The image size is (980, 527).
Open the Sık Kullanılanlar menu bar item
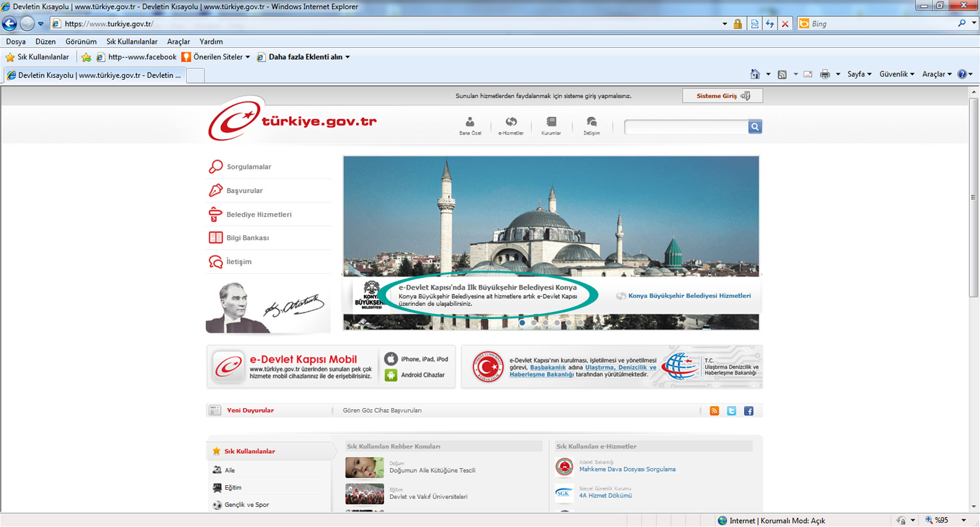[132, 41]
